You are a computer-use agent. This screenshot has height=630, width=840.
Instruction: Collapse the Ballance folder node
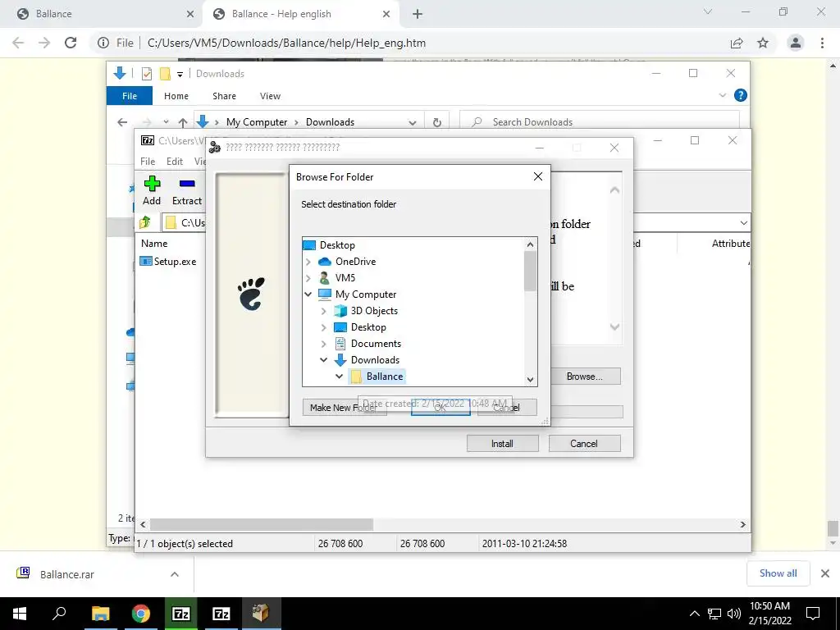[x=339, y=377]
